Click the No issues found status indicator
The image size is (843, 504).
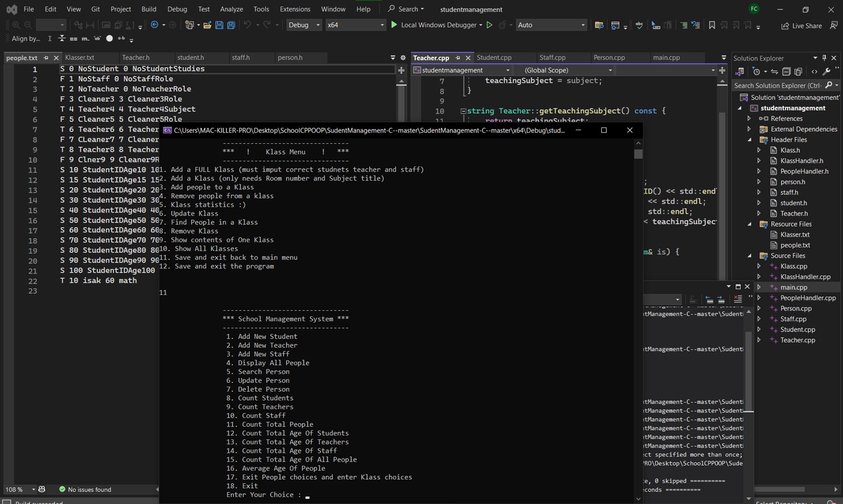click(x=85, y=489)
